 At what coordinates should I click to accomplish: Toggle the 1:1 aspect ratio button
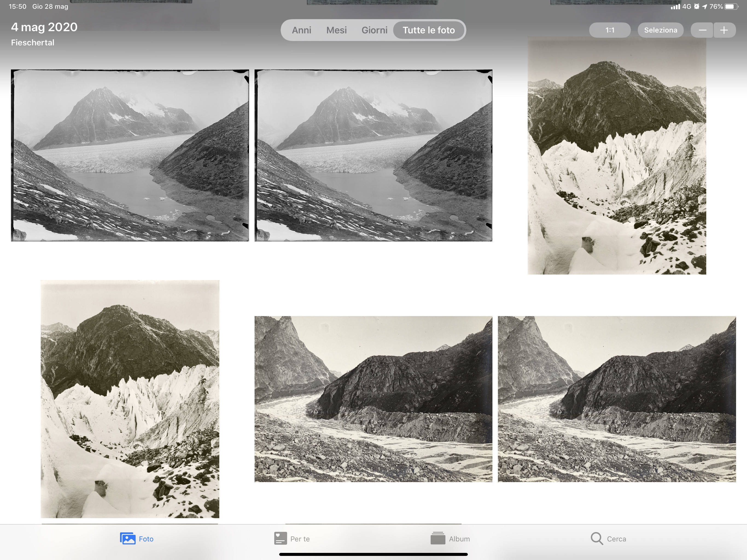click(609, 30)
